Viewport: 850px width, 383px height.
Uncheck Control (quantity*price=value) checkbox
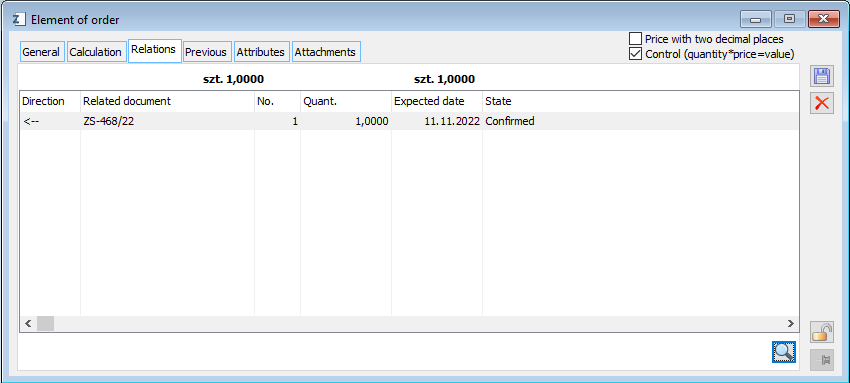(x=635, y=54)
